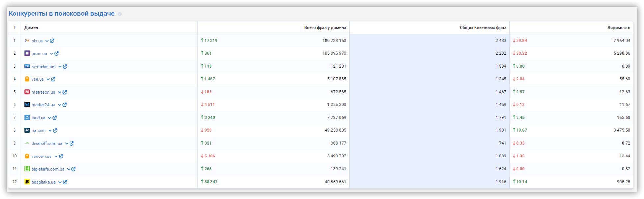Expand the dropdown chevron beside market24.ua
The image size is (644, 199).
(60, 105)
